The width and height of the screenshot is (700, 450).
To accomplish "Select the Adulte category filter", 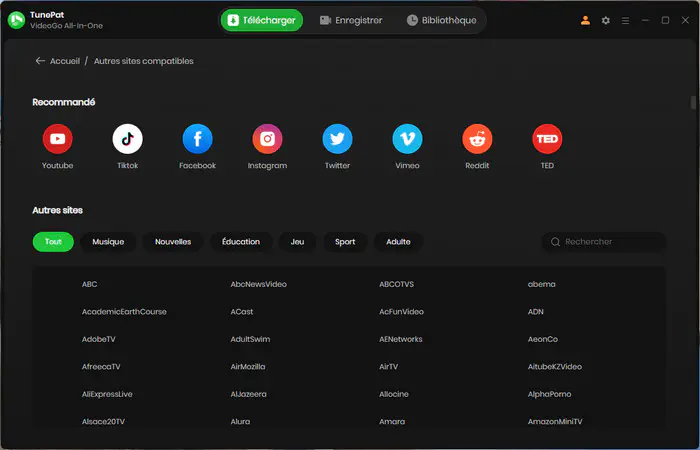I will pyautogui.click(x=398, y=242).
